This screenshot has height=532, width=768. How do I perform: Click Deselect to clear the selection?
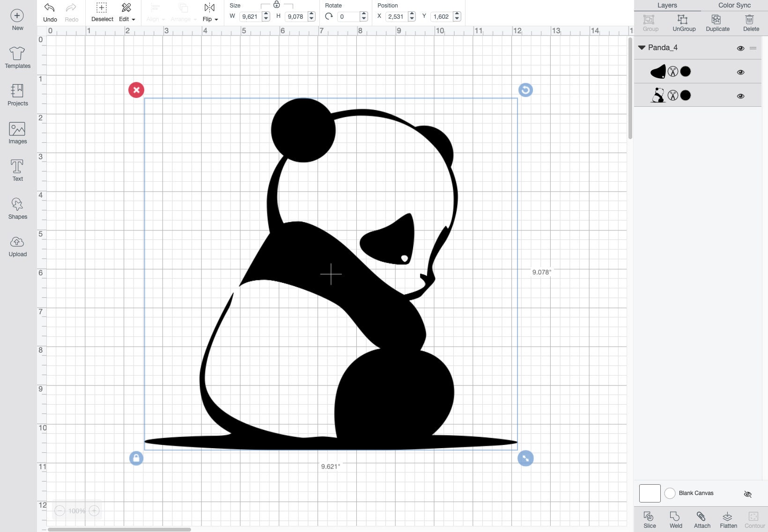coord(102,13)
